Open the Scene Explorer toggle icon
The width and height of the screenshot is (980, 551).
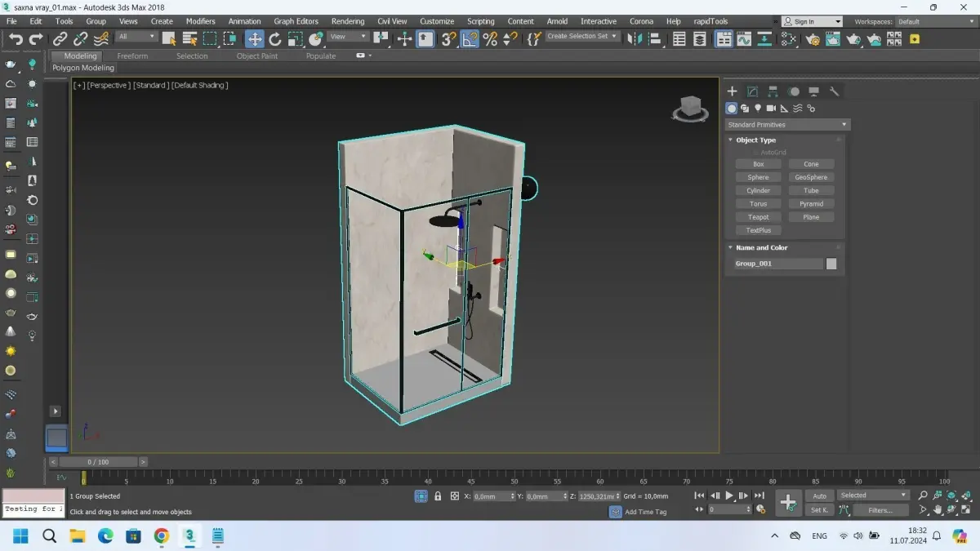[x=679, y=38]
